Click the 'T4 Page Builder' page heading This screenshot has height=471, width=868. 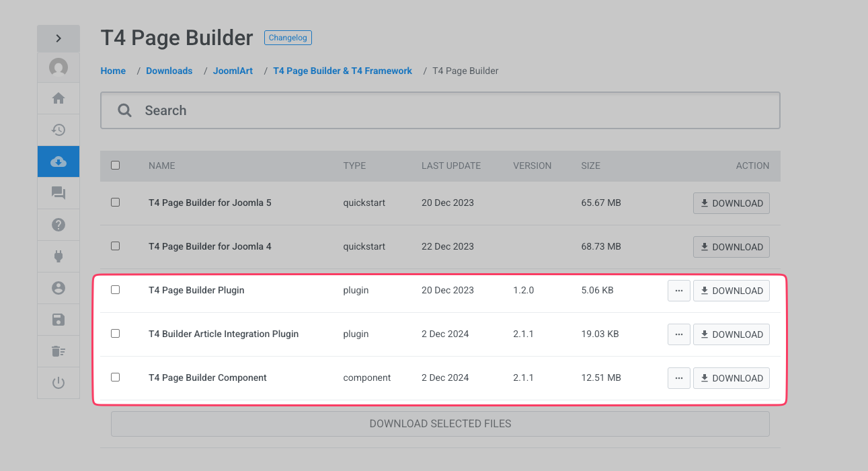point(177,38)
